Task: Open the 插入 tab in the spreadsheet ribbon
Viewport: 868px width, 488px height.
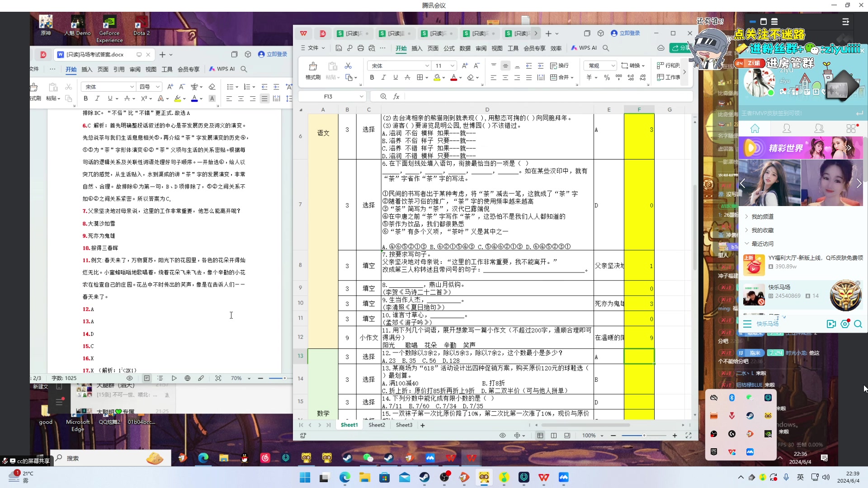Action: tap(417, 48)
